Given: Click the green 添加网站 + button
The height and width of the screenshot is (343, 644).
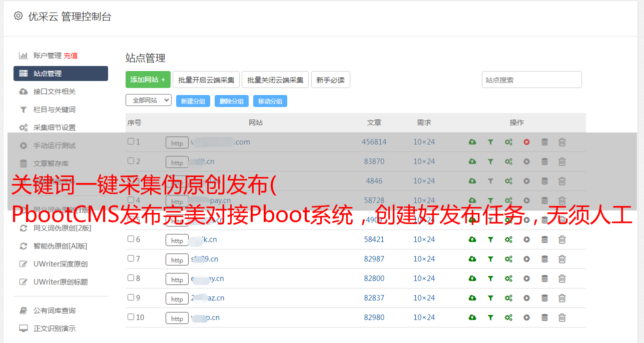Looking at the screenshot, I should [148, 79].
